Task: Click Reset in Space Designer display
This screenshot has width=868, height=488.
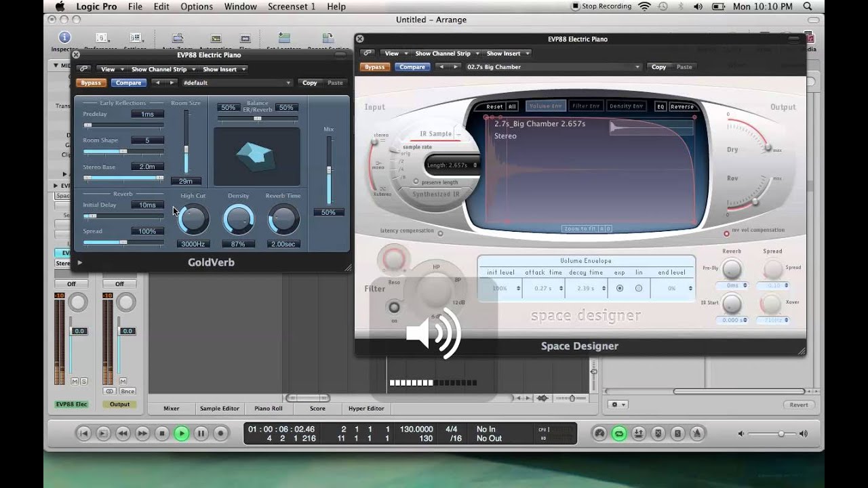Action: (x=494, y=106)
